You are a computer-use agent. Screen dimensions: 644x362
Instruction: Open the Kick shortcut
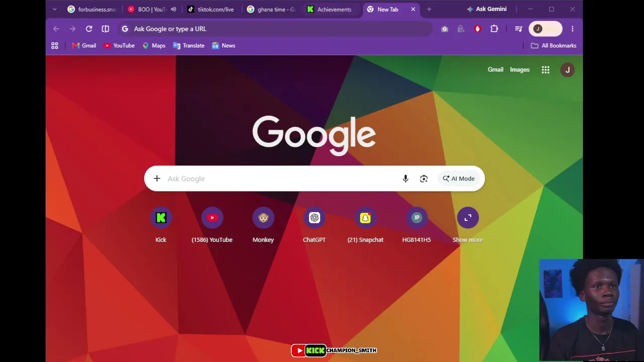(161, 225)
